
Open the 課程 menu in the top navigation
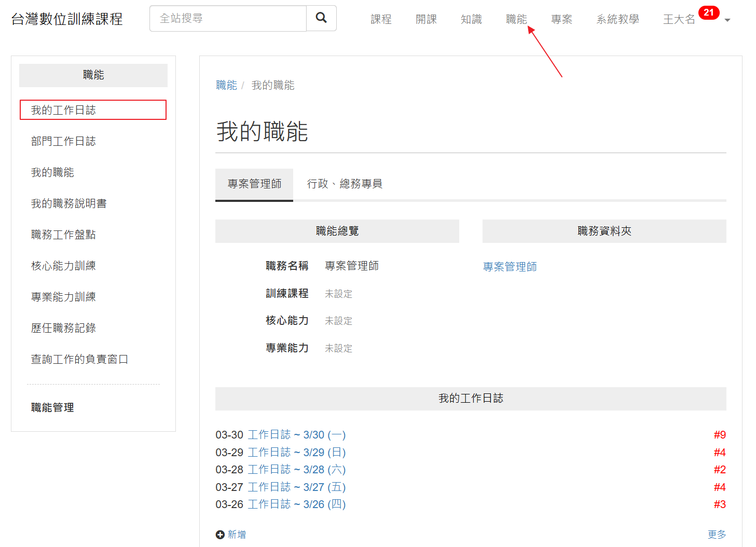(x=381, y=19)
